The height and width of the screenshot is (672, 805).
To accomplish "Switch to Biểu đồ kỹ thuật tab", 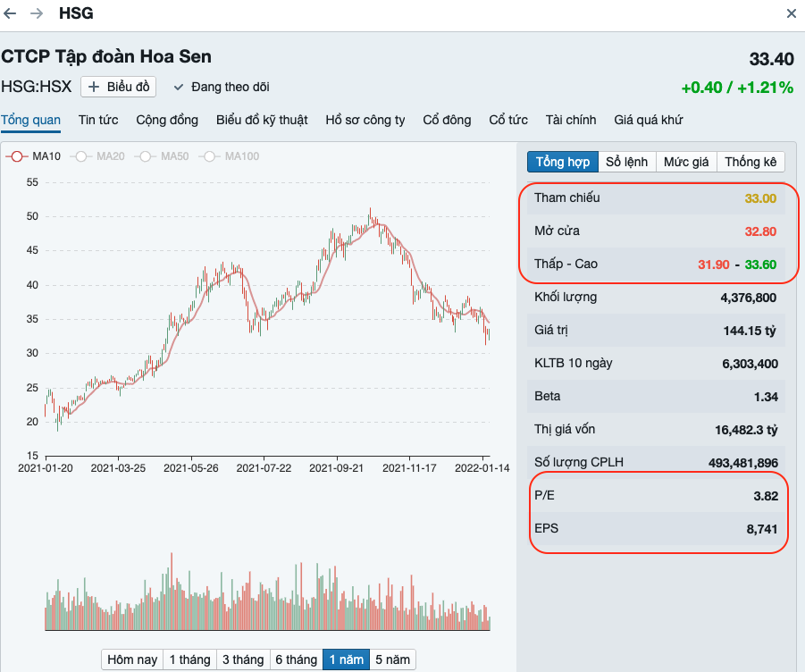I will point(262,120).
